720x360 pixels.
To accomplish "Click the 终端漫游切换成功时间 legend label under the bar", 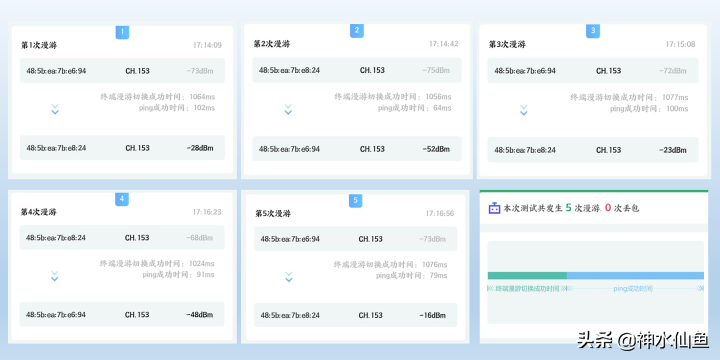I will [528, 288].
